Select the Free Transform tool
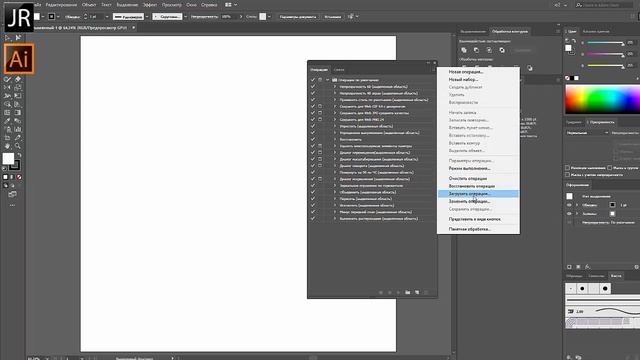 click(18, 96)
